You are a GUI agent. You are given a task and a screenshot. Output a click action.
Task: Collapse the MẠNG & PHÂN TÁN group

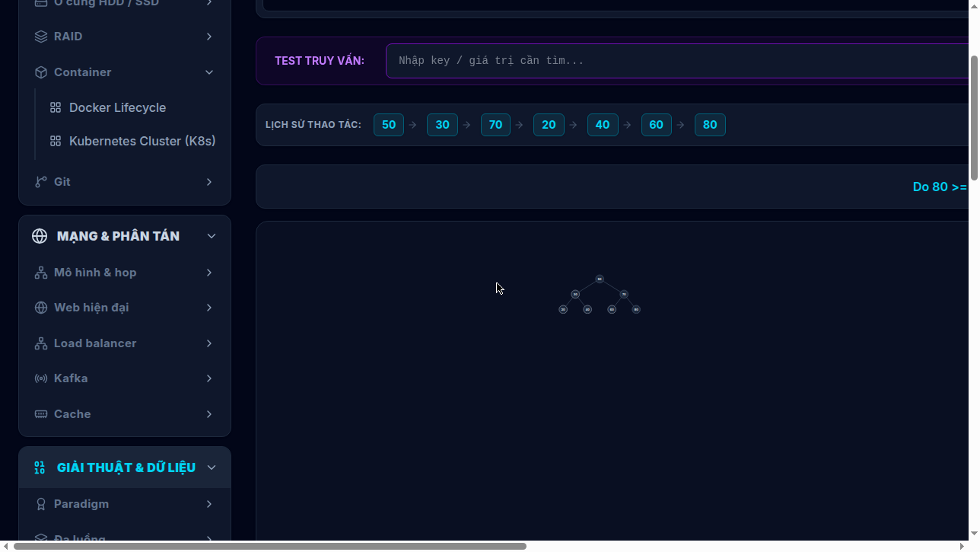(x=212, y=236)
